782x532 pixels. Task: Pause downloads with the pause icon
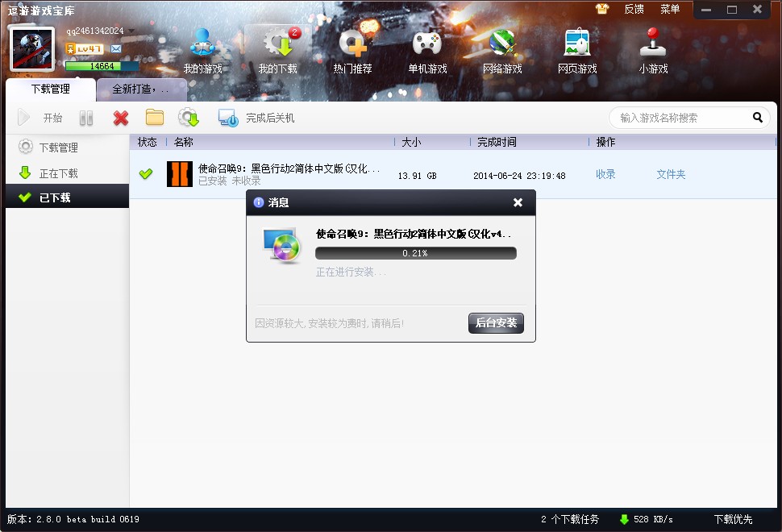86,118
